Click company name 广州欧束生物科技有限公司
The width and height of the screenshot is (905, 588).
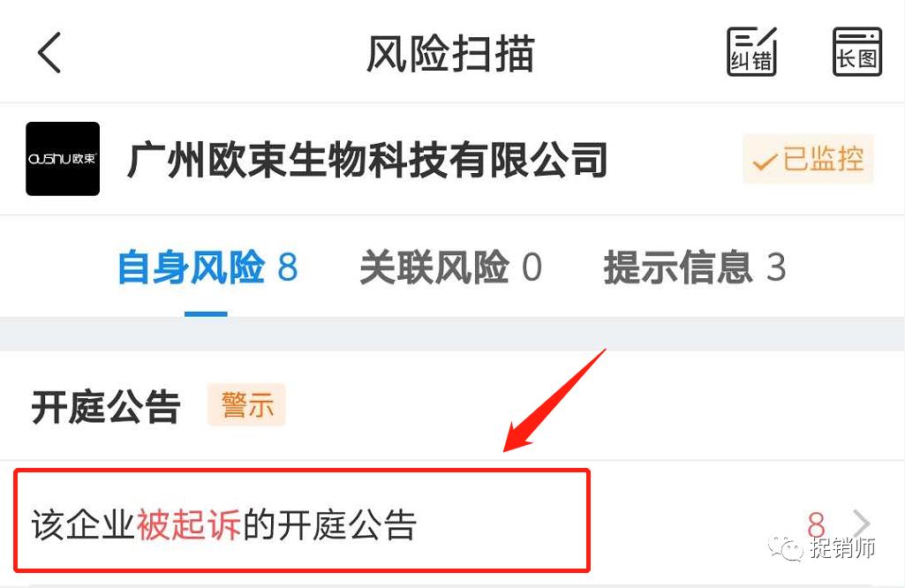click(367, 160)
